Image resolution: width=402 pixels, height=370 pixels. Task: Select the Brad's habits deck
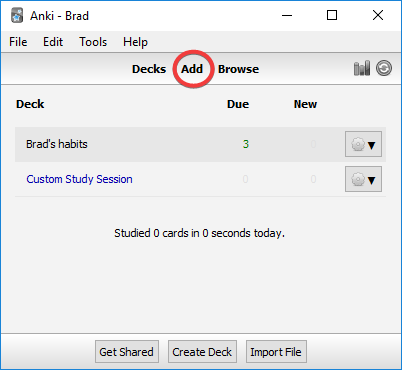pyautogui.click(x=57, y=144)
